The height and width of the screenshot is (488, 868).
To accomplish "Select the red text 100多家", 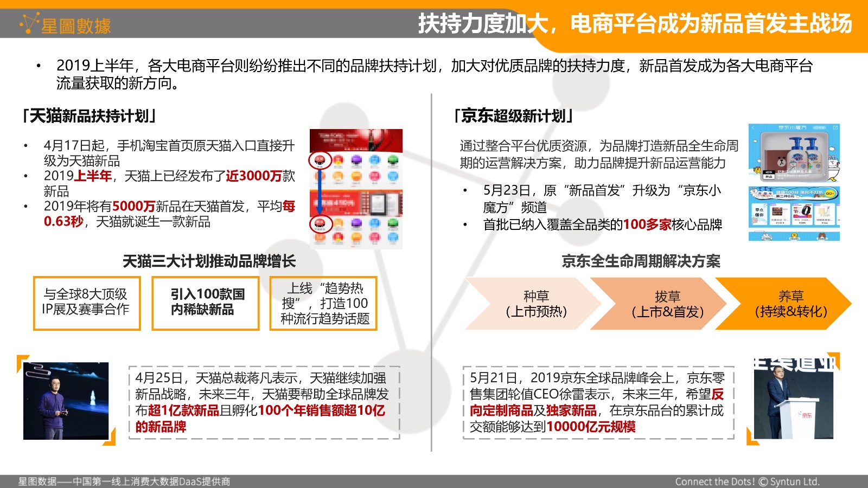I will 647,224.
